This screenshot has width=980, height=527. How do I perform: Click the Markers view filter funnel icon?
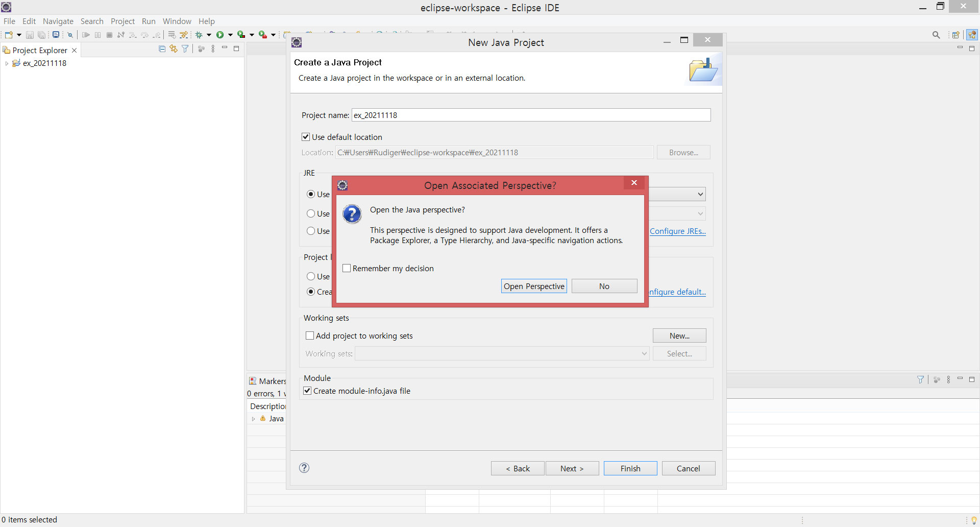click(920, 379)
